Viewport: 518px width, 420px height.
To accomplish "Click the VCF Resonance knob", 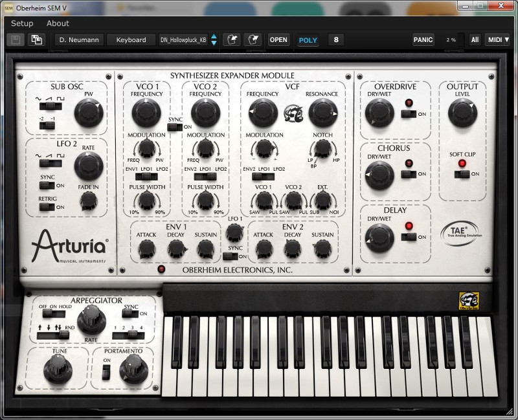I will click(323, 113).
